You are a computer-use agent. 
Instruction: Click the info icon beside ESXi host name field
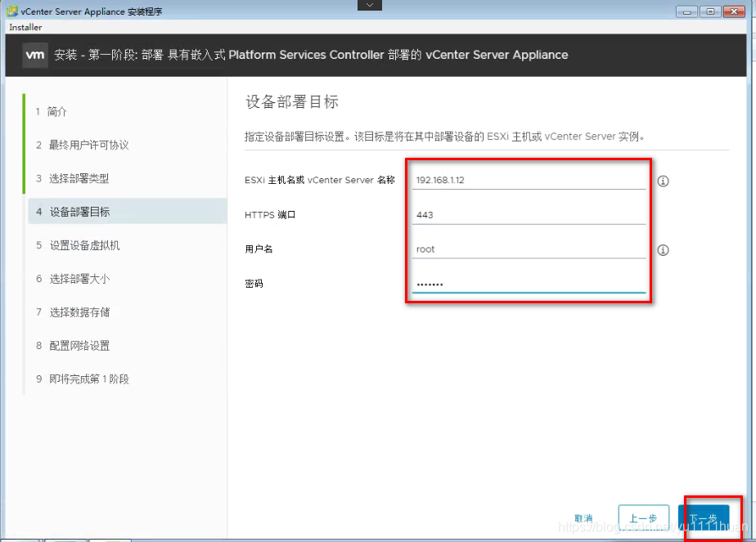tap(663, 181)
